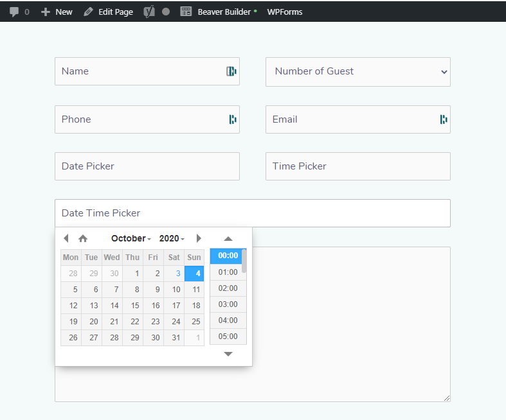The width and height of the screenshot is (506, 420).
Task: Click the down arrow below the time list
Action: pyautogui.click(x=228, y=354)
